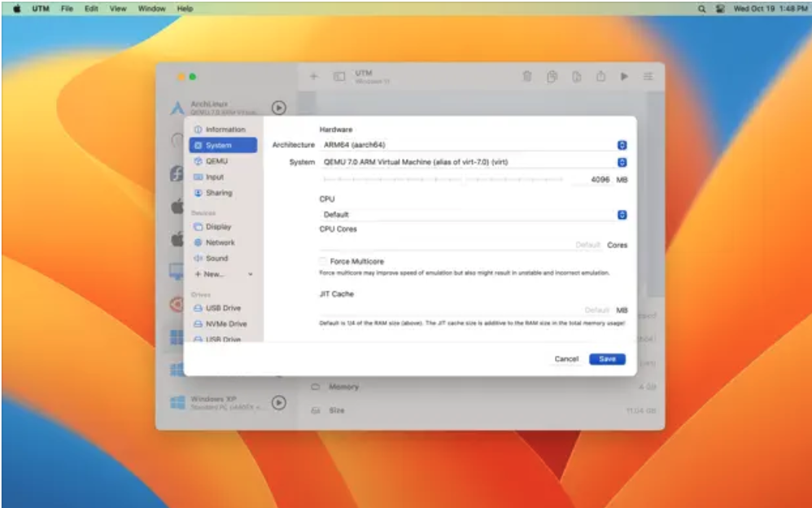Click the share VM icon in toolbar
Image resolution: width=812 pixels, height=508 pixels.
tap(600, 77)
